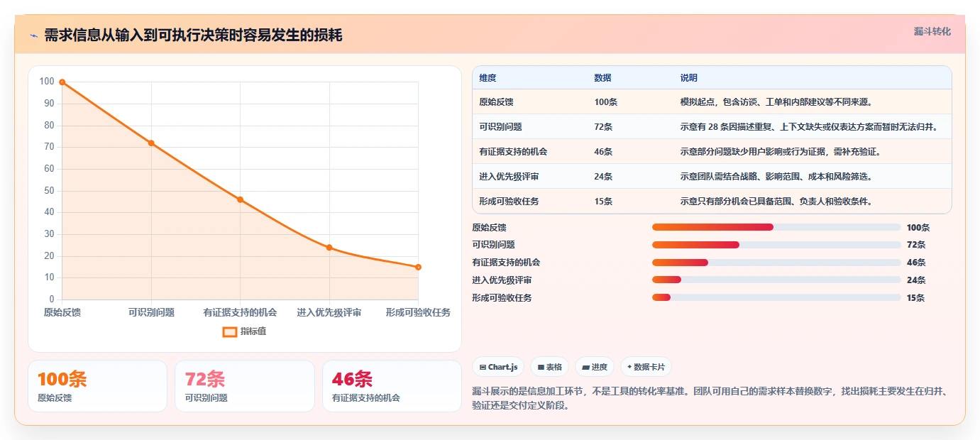Select the 进入优先级评审 cell in the table
980x440 pixels.
pos(509,177)
